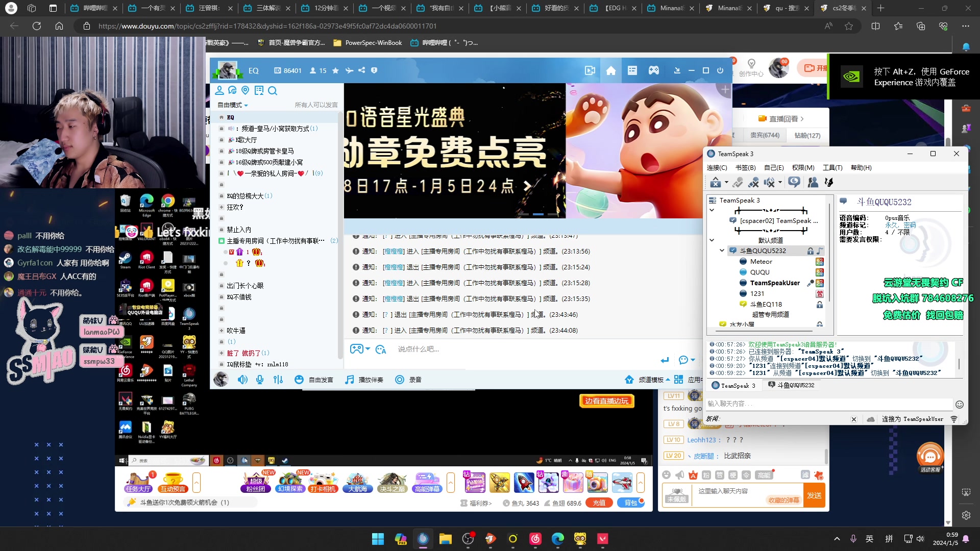Focus TeamSpeak 输入聊天内容 input field
980x551 pixels.
(x=829, y=404)
